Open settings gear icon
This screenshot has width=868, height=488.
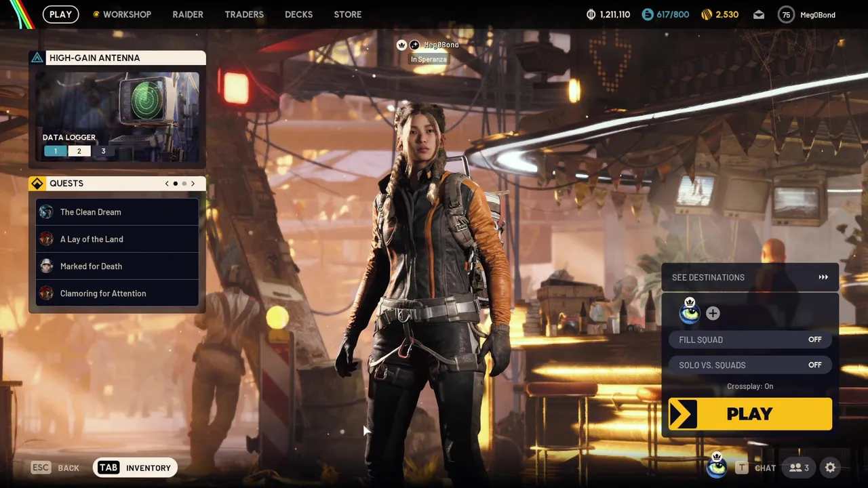tap(830, 468)
